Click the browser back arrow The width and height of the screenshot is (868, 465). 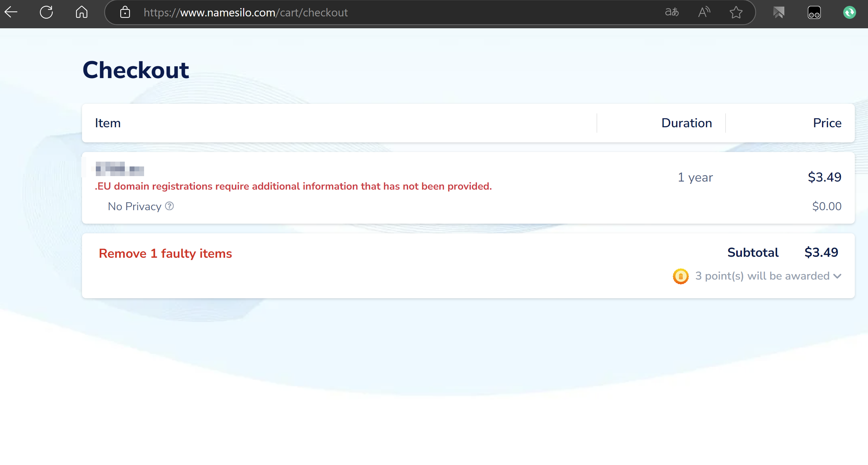pos(11,12)
